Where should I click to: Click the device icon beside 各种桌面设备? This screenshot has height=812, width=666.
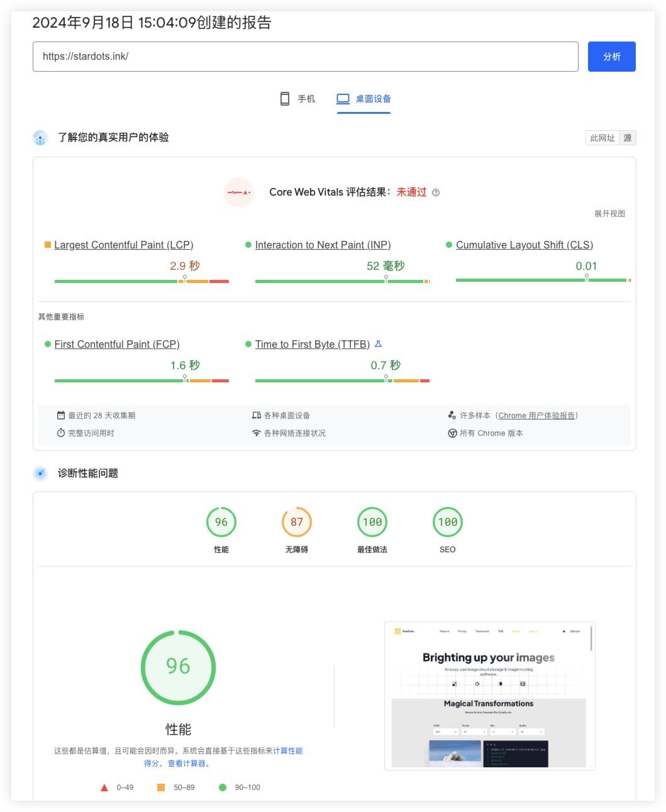tap(257, 415)
